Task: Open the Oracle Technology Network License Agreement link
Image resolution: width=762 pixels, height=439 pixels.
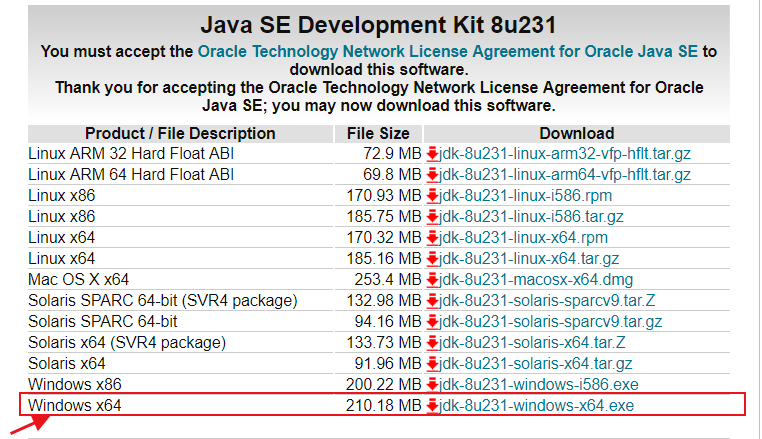Action: click(x=448, y=52)
